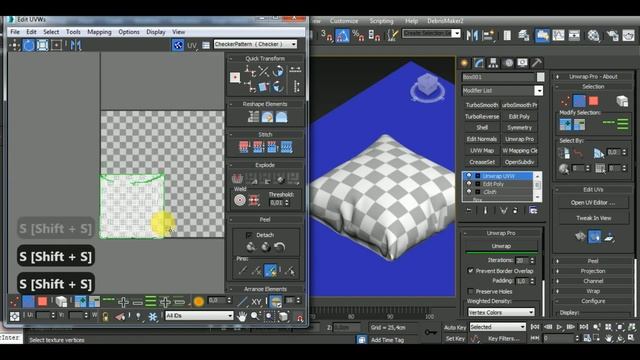
Task: Click the Zoom magnifier icon in Edit UVWs
Action: [x=256, y=316]
